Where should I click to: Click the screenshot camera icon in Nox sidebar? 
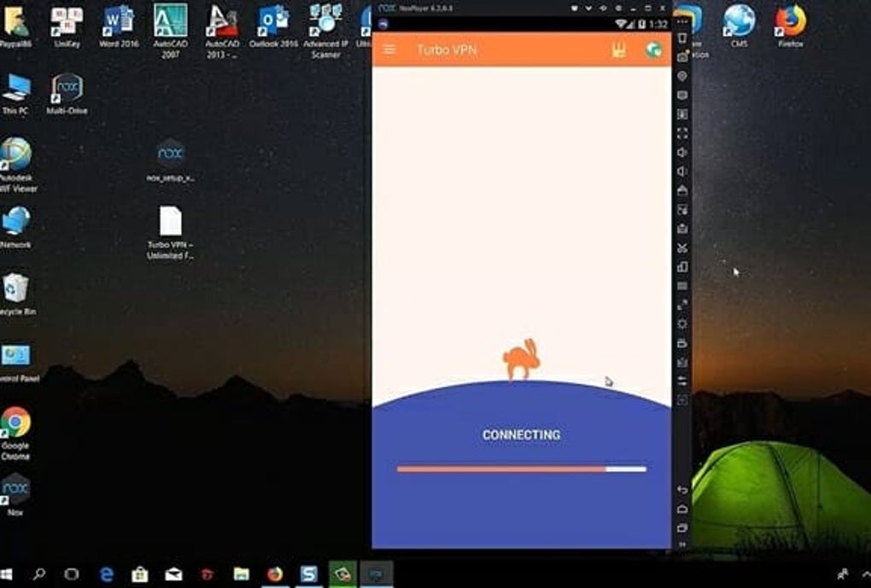[x=682, y=56]
